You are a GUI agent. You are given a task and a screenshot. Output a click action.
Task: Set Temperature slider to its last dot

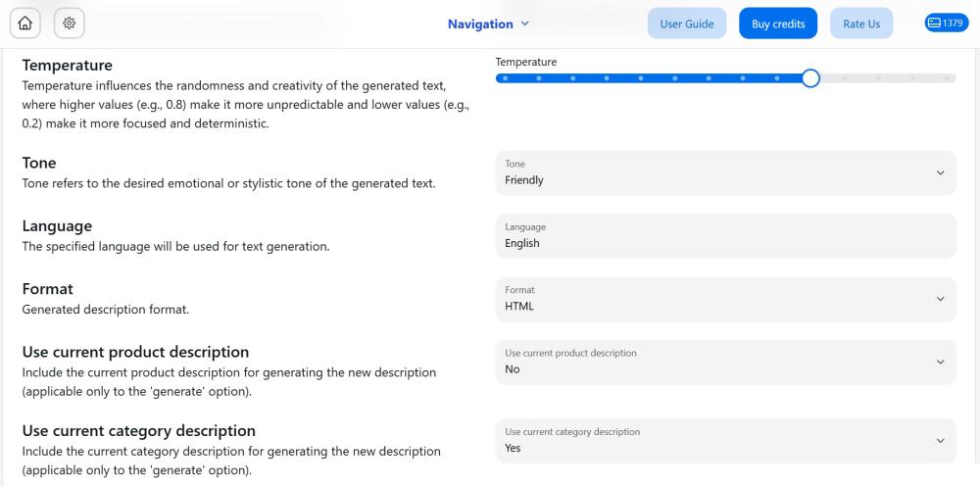tap(947, 78)
